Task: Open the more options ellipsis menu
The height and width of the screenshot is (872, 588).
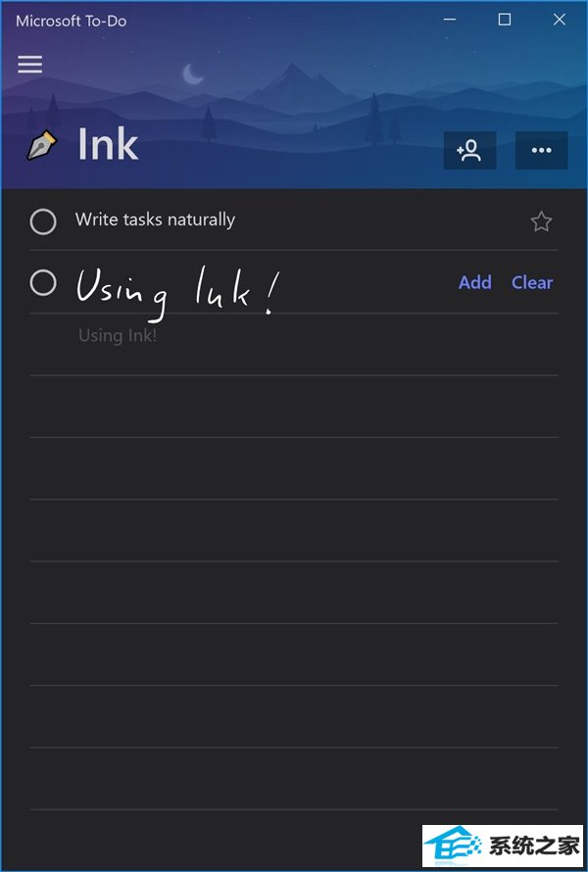Action: point(541,150)
